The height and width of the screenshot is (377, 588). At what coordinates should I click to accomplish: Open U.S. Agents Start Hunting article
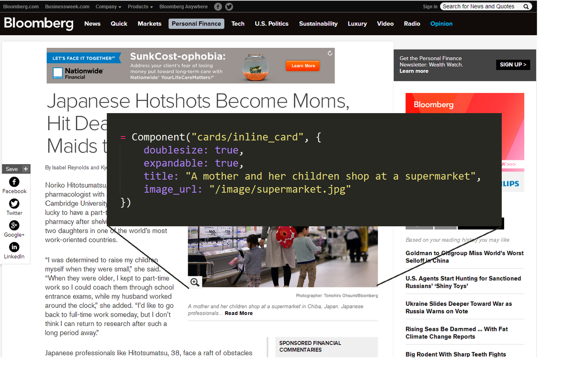click(463, 282)
